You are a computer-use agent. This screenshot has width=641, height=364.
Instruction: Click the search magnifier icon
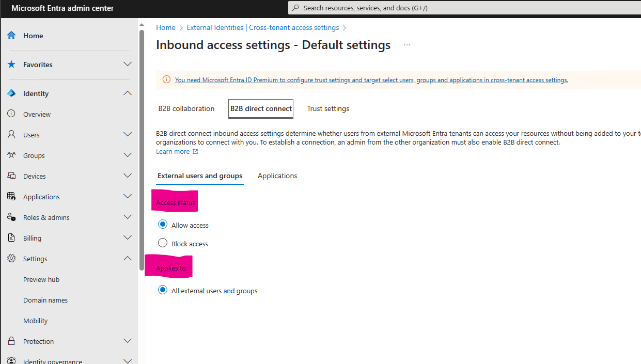(x=295, y=8)
